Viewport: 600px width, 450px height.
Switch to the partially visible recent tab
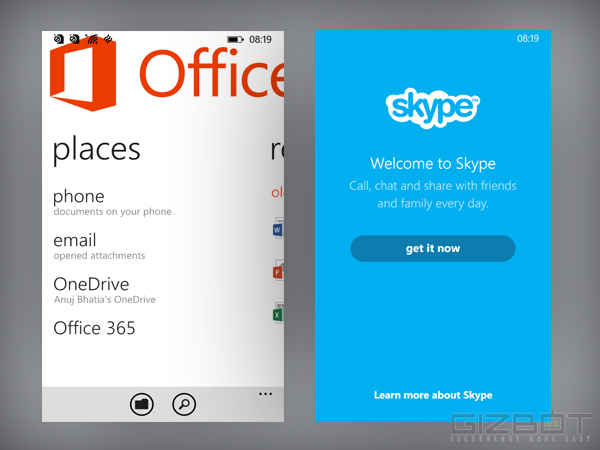coord(277,150)
